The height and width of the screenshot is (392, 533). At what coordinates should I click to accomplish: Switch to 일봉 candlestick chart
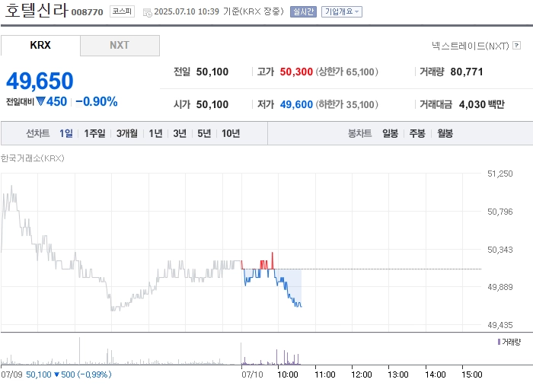[390, 133]
